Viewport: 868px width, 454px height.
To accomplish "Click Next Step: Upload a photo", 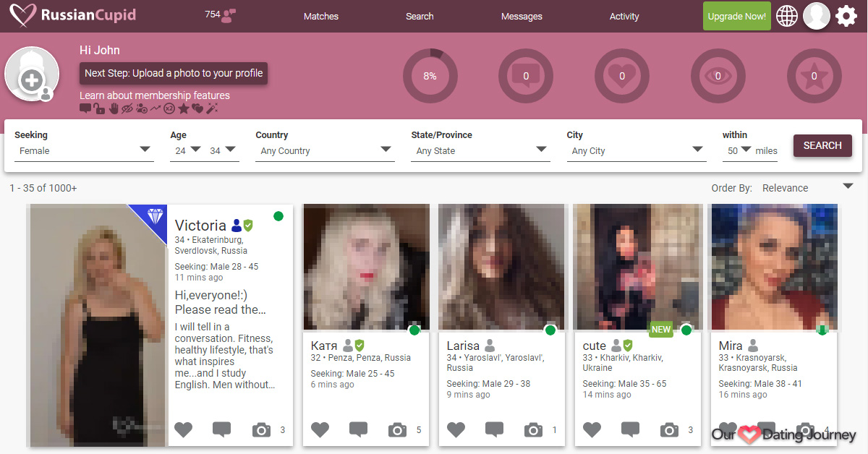I will 174,73.
